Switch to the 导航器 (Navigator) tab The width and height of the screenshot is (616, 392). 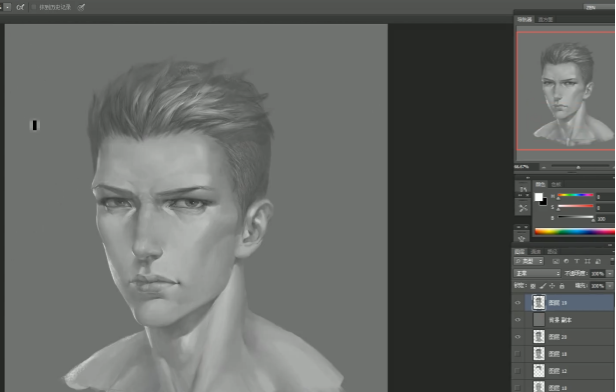(x=524, y=19)
